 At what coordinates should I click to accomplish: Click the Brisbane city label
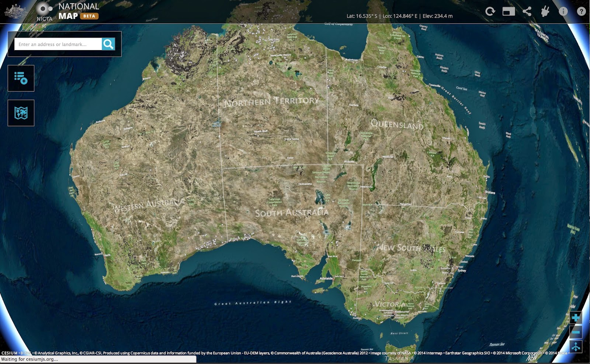pos(490,192)
